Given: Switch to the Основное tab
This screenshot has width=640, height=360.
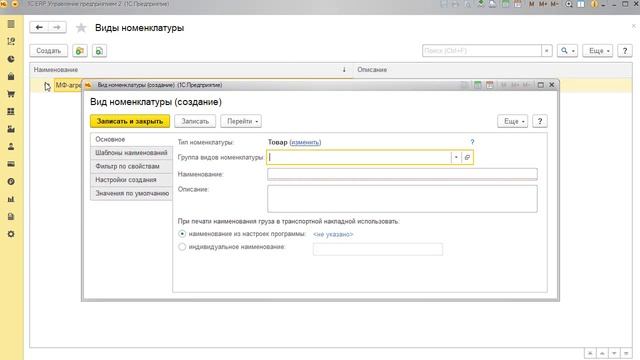Looking at the screenshot, I should click(131, 139).
